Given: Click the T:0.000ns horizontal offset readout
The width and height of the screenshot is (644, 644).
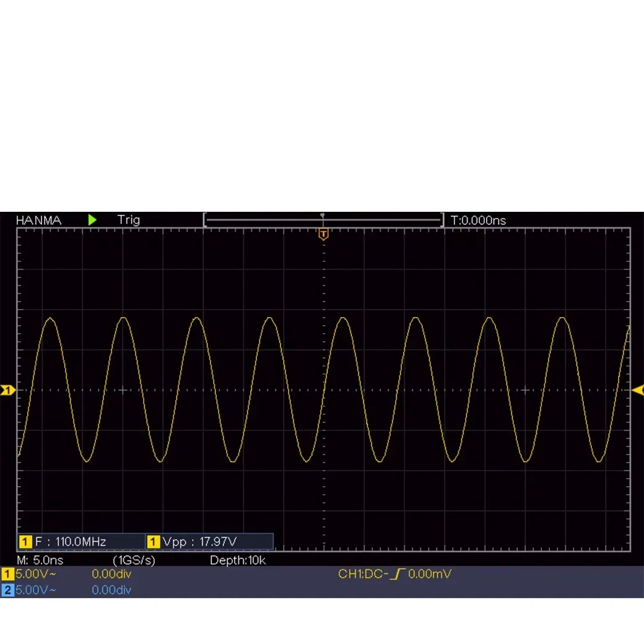Looking at the screenshot, I should click(x=478, y=220).
